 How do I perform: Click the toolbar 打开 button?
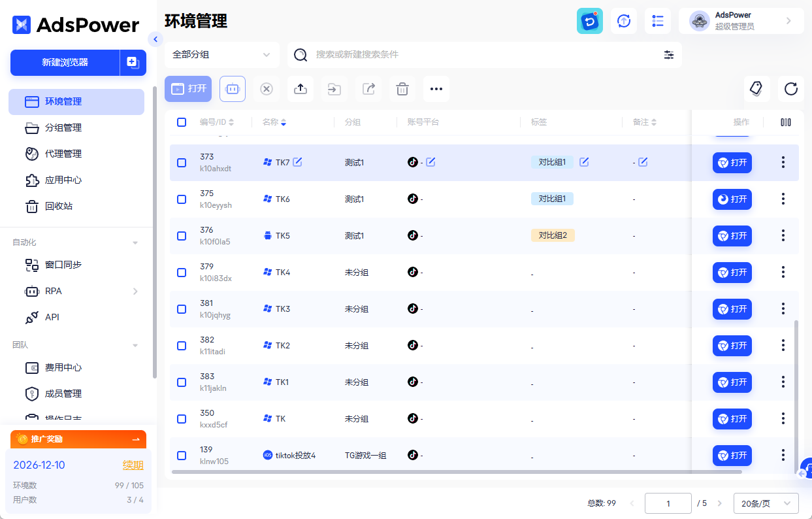188,89
